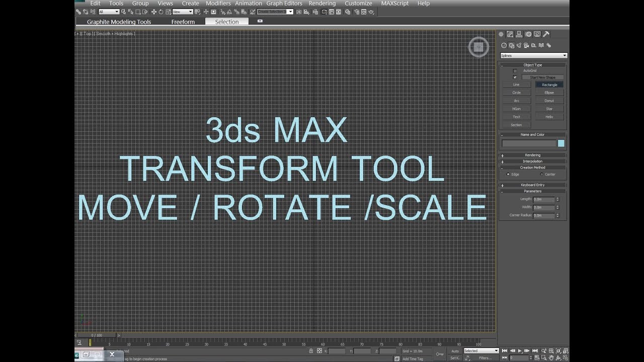This screenshot has width=644, height=362.
Task: Click the Window/Crossing selection toggle icon
Action: [x=145, y=12]
